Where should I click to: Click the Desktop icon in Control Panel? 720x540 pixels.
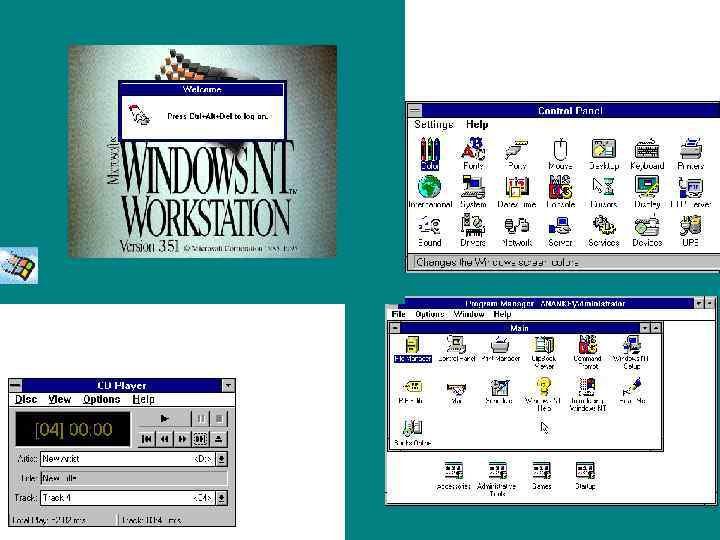click(604, 153)
